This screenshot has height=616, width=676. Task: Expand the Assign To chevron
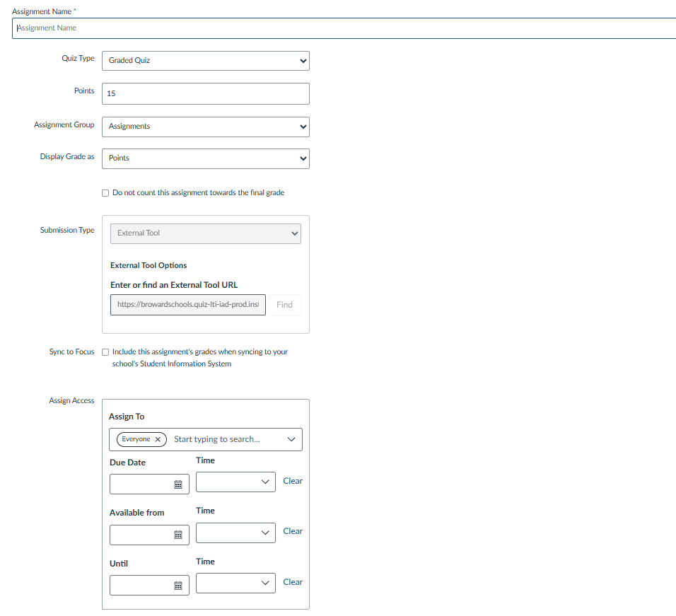coord(291,439)
